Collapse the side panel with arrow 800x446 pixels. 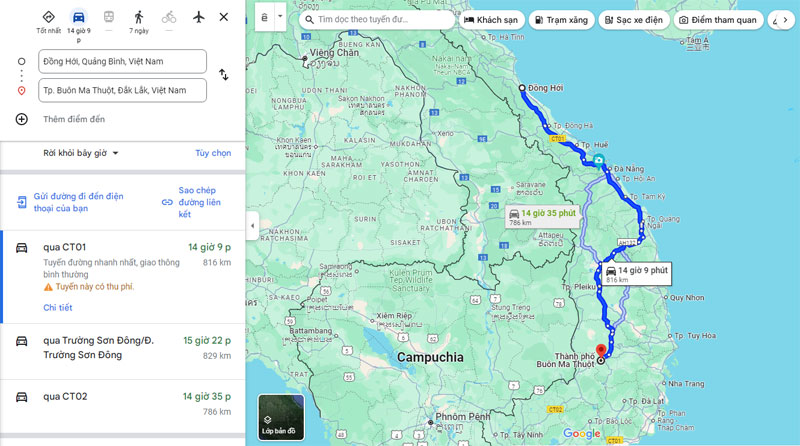(x=253, y=225)
